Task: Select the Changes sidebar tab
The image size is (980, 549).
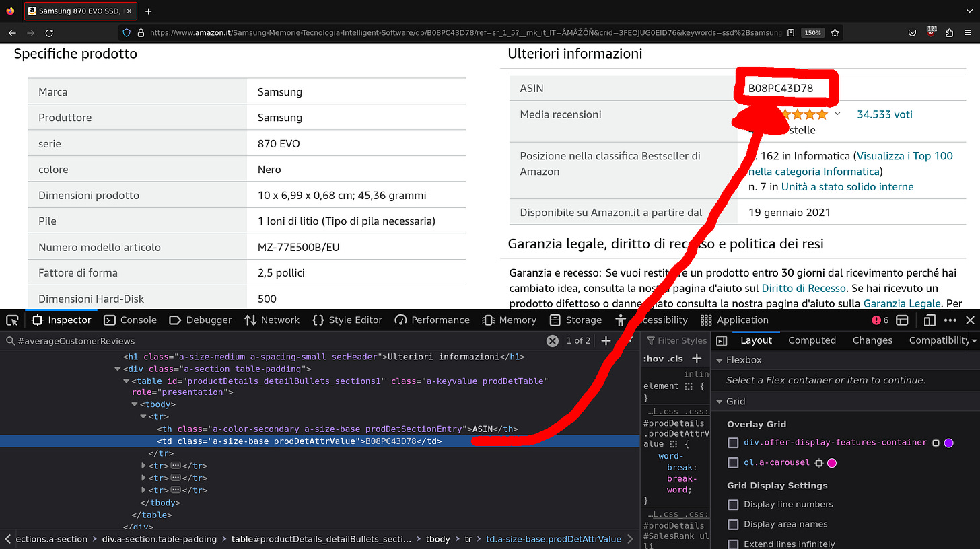Action: [x=872, y=341]
